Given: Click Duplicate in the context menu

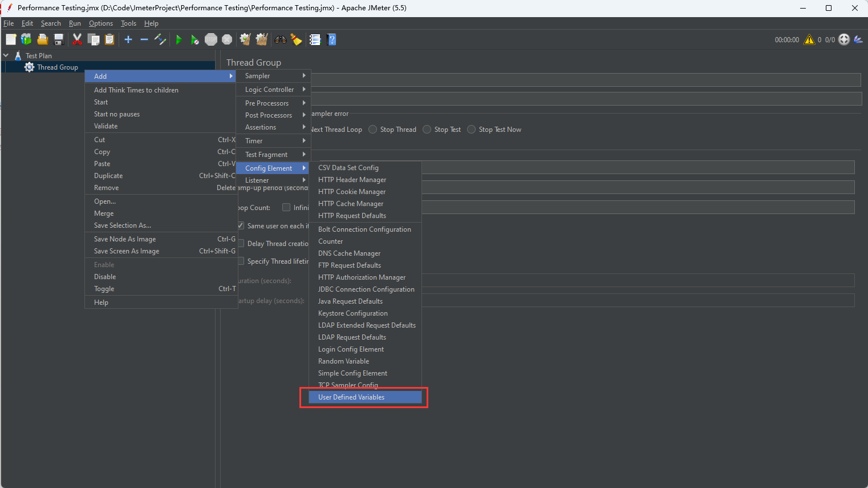Looking at the screenshot, I should (161, 176).
